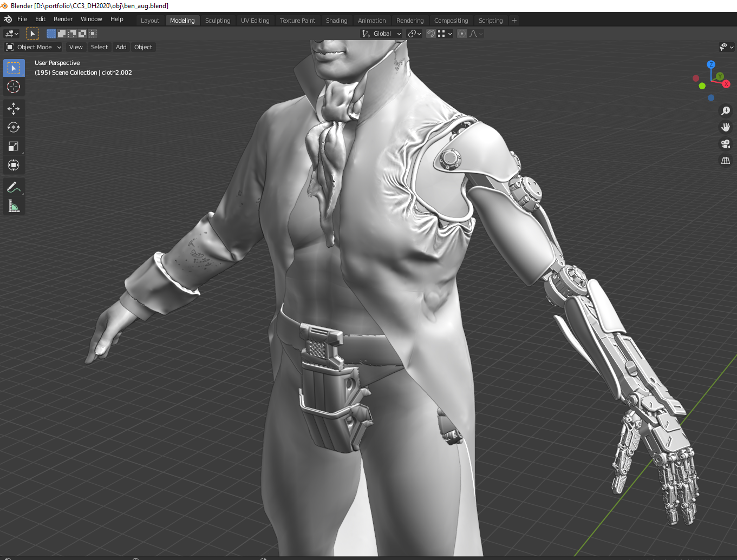Image resolution: width=737 pixels, height=560 pixels.
Task: Open the Object menu in viewport header
Action: pyautogui.click(x=144, y=47)
